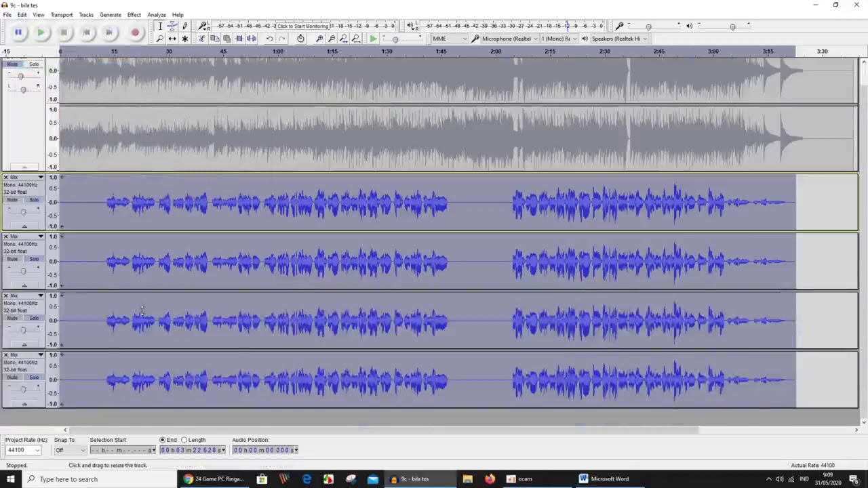The height and width of the screenshot is (488, 868).
Task: Click the Cut (scissors) icon
Action: [202, 39]
